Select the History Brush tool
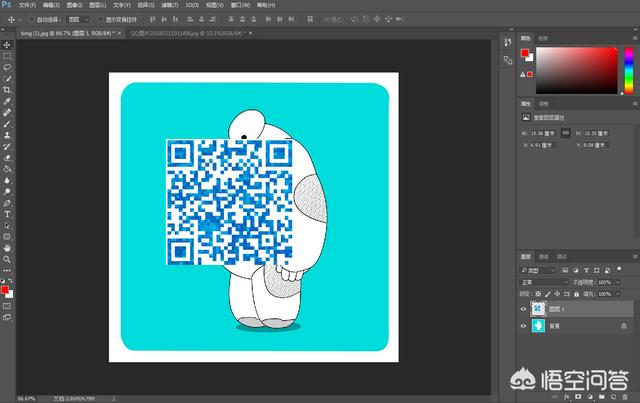The width and height of the screenshot is (640, 403). click(7, 147)
